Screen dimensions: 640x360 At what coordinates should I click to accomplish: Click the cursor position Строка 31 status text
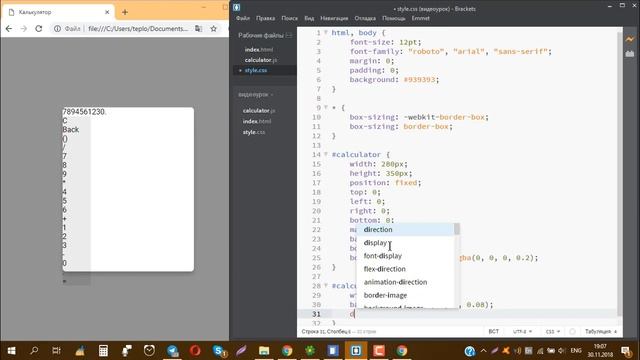click(326, 331)
